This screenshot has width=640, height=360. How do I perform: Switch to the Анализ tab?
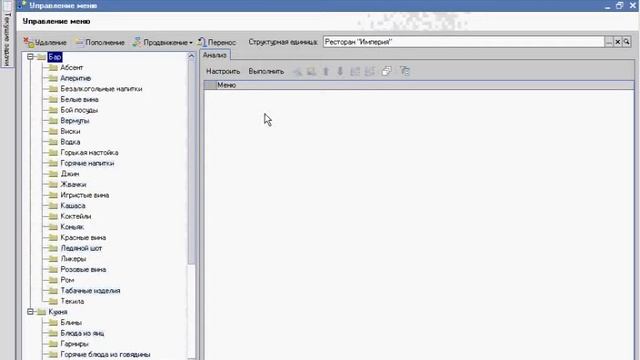coord(215,55)
